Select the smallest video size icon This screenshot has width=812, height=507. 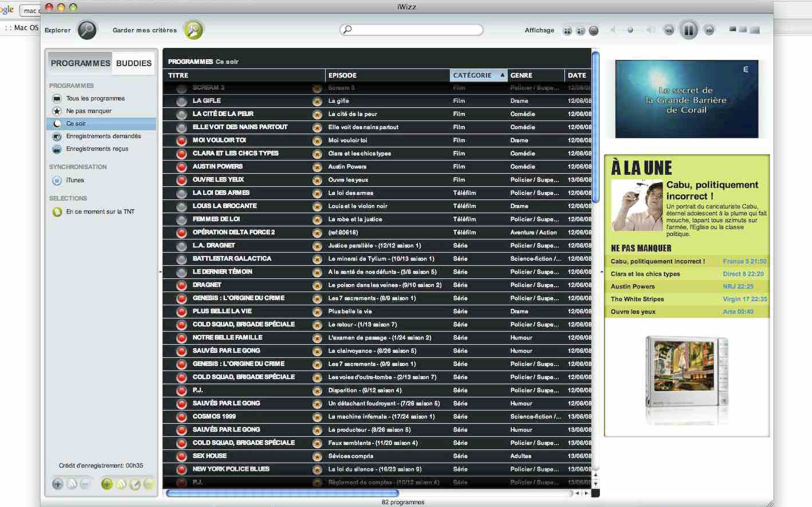pos(732,29)
